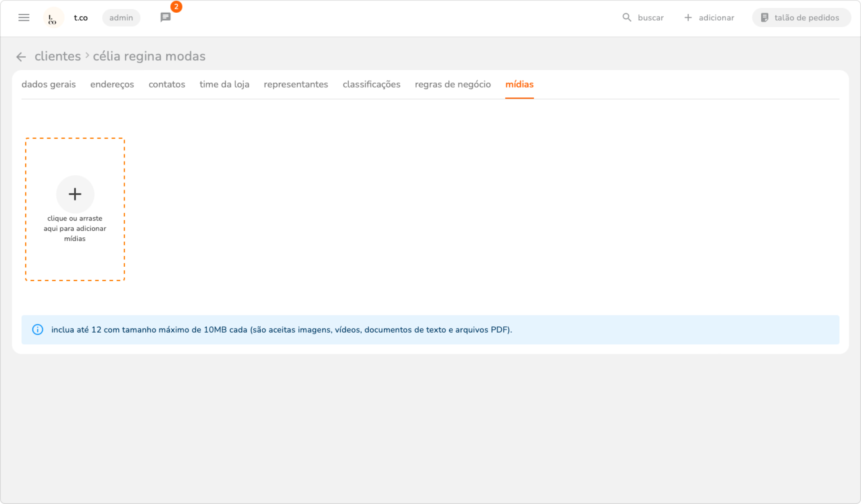
Task: Open the chat messages icon
Action: click(165, 18)
